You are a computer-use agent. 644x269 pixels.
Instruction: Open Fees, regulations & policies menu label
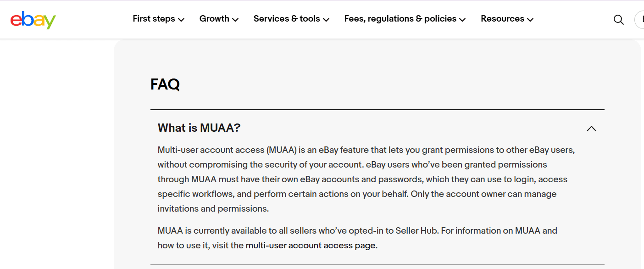400,19
